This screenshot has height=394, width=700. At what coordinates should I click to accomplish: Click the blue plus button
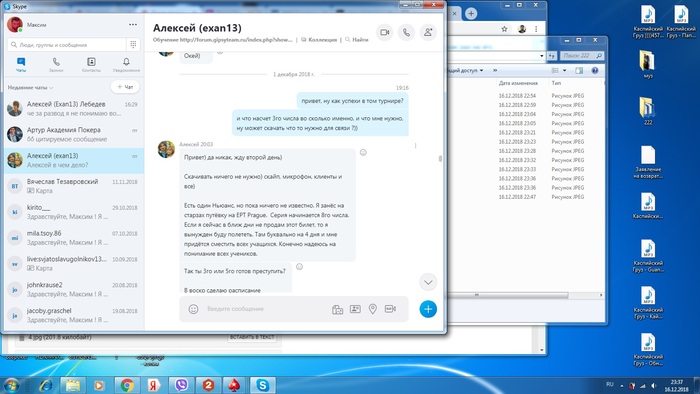point(428,309)
